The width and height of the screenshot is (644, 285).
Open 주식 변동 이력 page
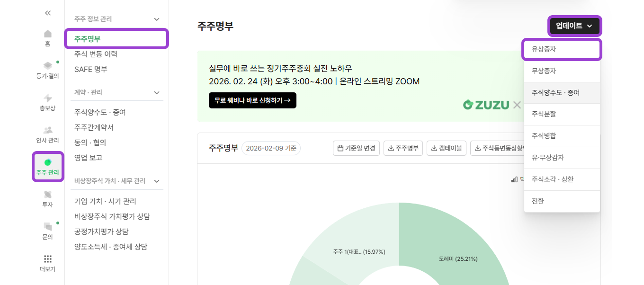click(96, 53)
